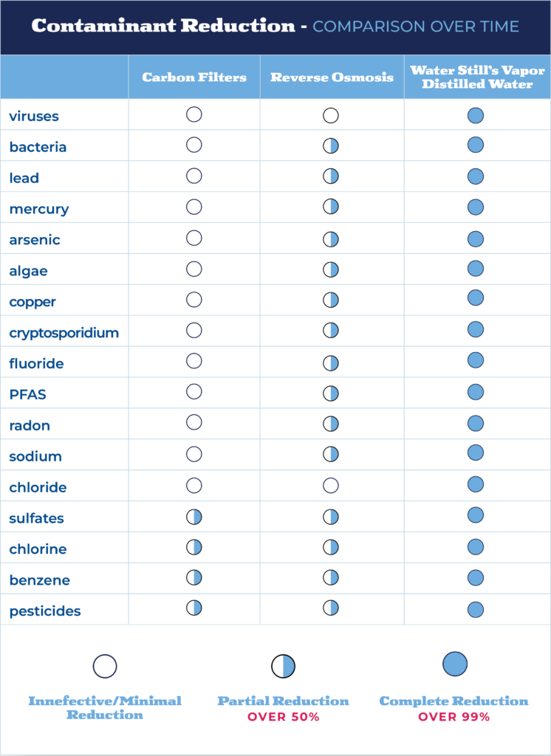Click the filled Complete Reduction legend icon
551x756 pixels.
point(455,664)
